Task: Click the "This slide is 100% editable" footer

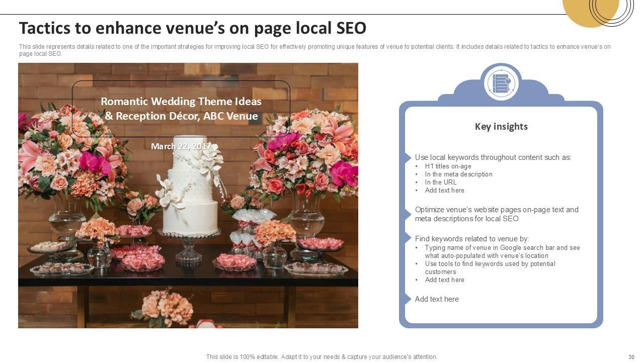Action: pos(322,357)
